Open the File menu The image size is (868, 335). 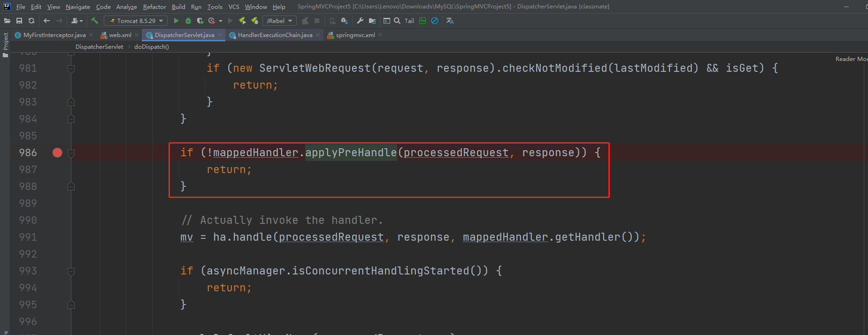21,7
